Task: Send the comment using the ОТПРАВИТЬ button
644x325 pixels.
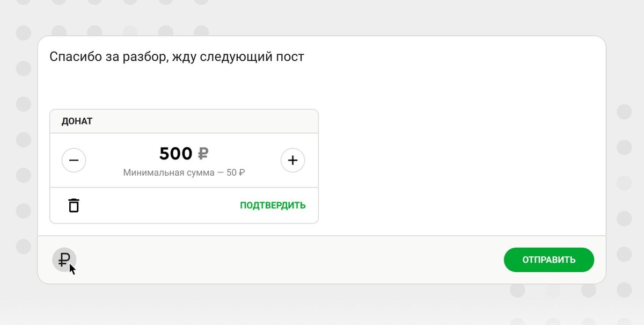Action: [x=548, y=259]
